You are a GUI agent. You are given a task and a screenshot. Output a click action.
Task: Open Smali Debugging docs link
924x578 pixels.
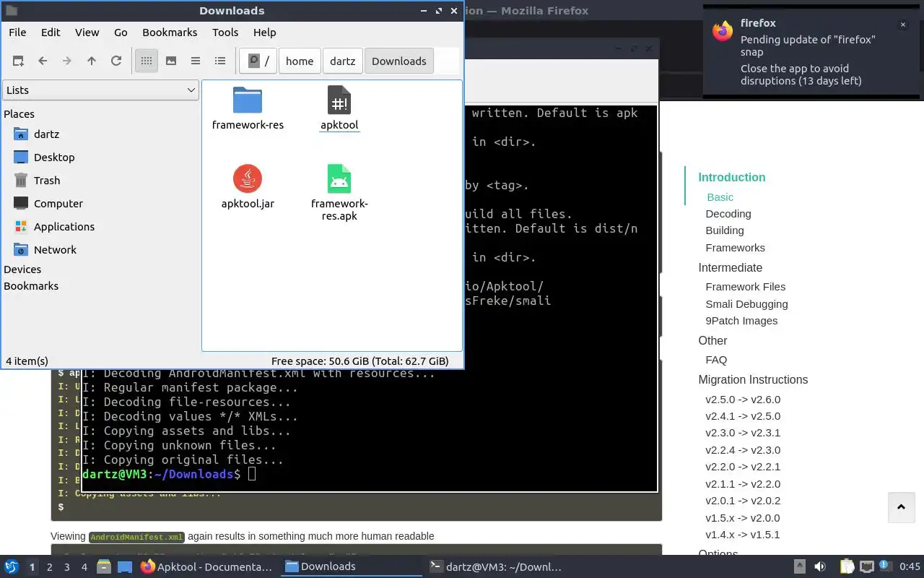pyautogui.click(x=746, y=304)
